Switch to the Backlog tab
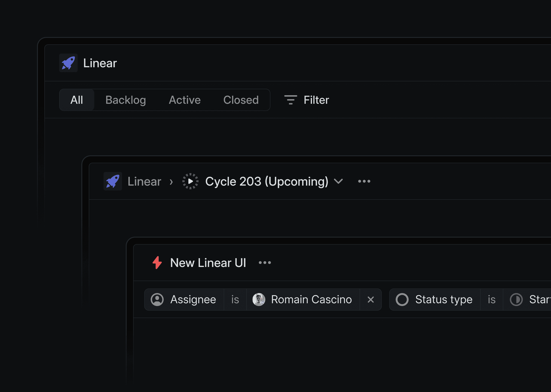 tap(126, 100)
